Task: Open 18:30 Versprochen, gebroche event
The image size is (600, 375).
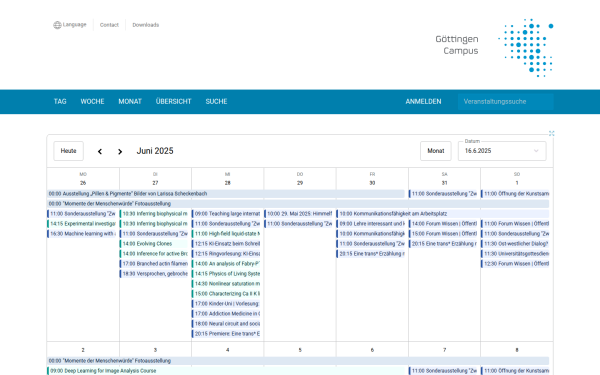Action: pyautogui.click(x=154, y=273)
